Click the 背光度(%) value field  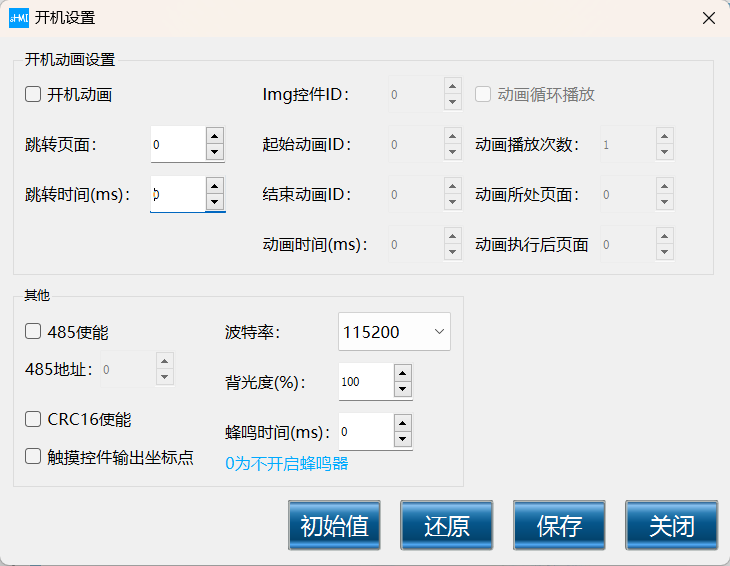tap(365, 381)
